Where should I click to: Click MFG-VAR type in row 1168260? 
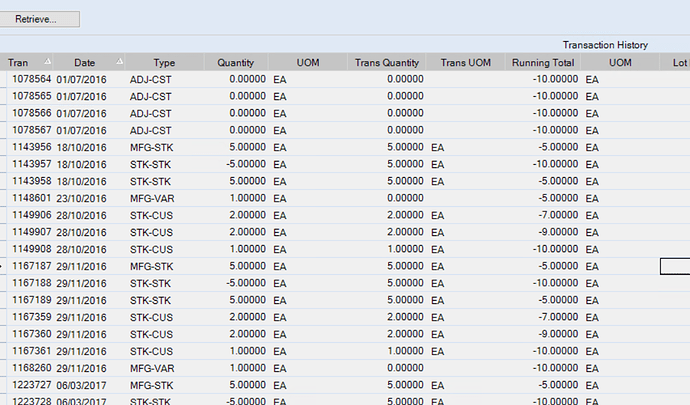pos(152,368)
